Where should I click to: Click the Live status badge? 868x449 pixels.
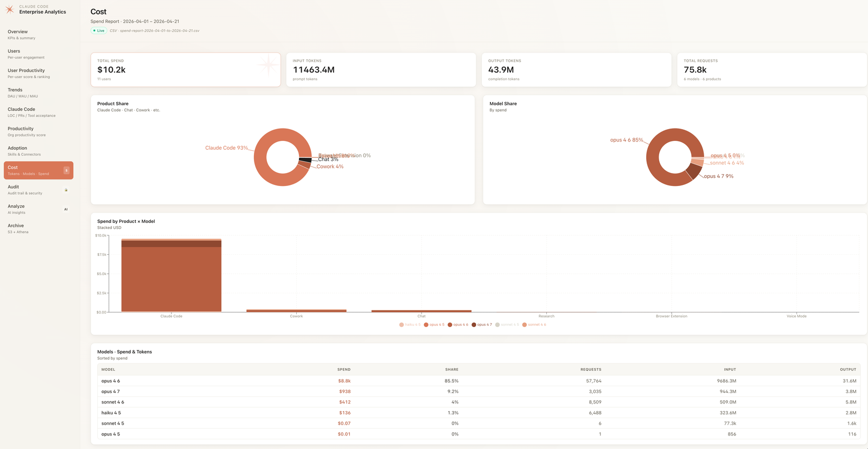coord(99,31)
